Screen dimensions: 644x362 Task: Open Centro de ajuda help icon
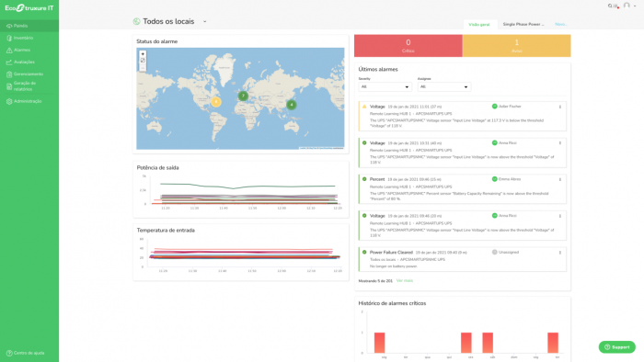click(x=9, y=353)
